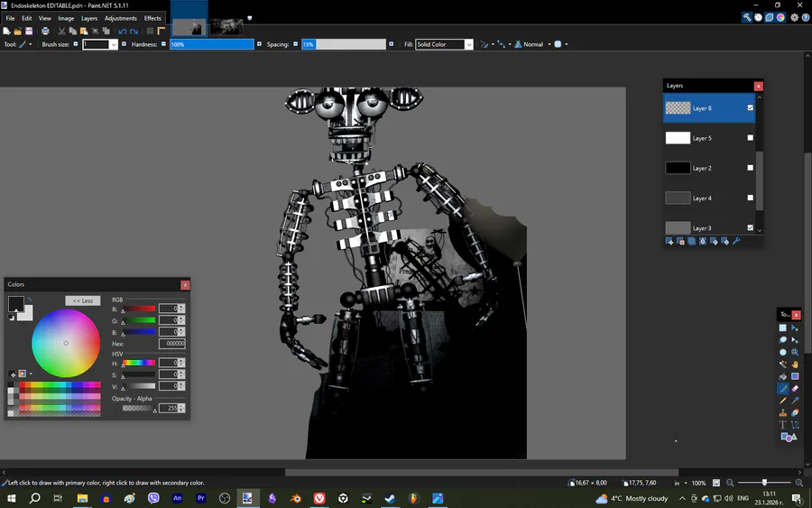
Task: Select the Color Picker eyedropper tool
Action: (795, 401)
